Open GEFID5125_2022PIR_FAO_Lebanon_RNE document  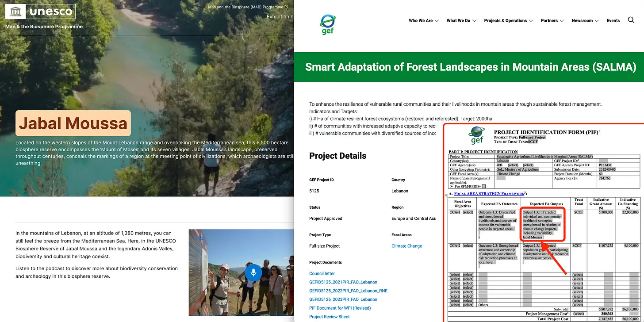[x=348, y=291]
